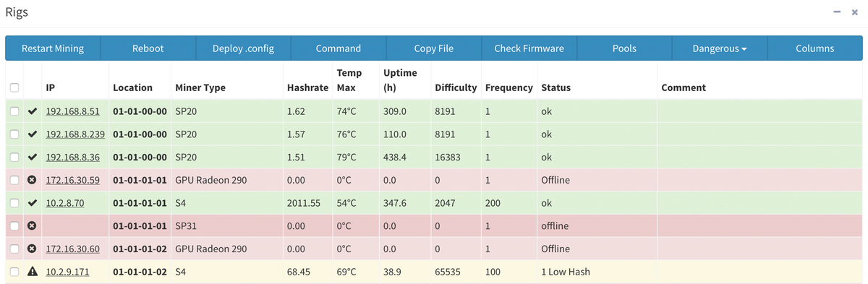Click the offline X icon for 172.16.30.59
868x284 pixels.
pyautogui.click(x=32, y=180)
